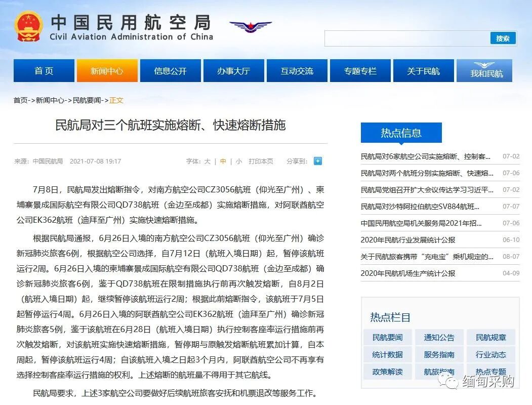Click the 分享到 label
Viewport: 532px width, 405px height.
[x=297, y=161]
